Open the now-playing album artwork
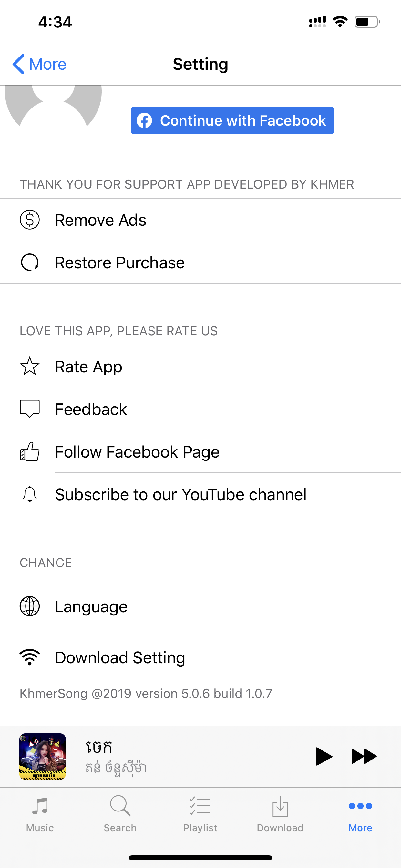 pos(43,756)
